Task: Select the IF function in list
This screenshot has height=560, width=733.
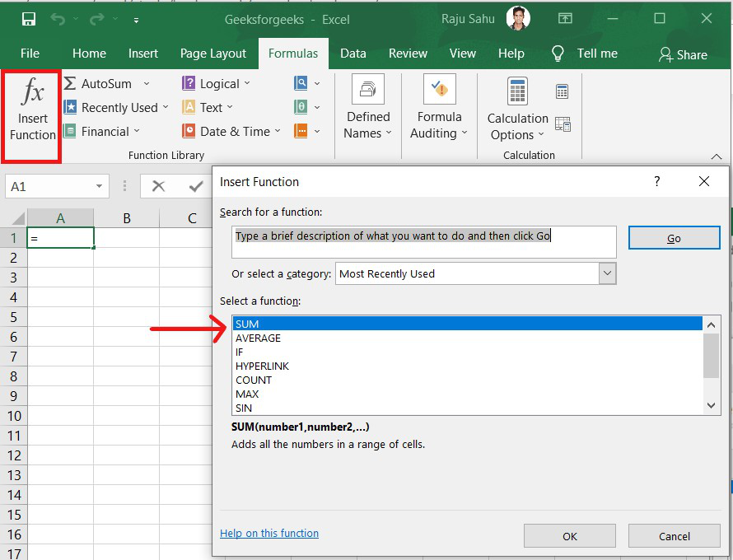Action: coord(468,352)
